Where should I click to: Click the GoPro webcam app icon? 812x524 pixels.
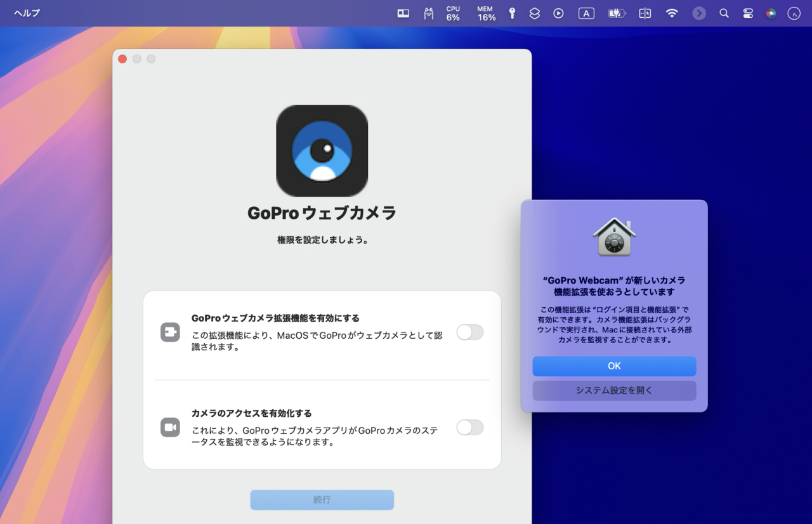(x=322, y=150)
